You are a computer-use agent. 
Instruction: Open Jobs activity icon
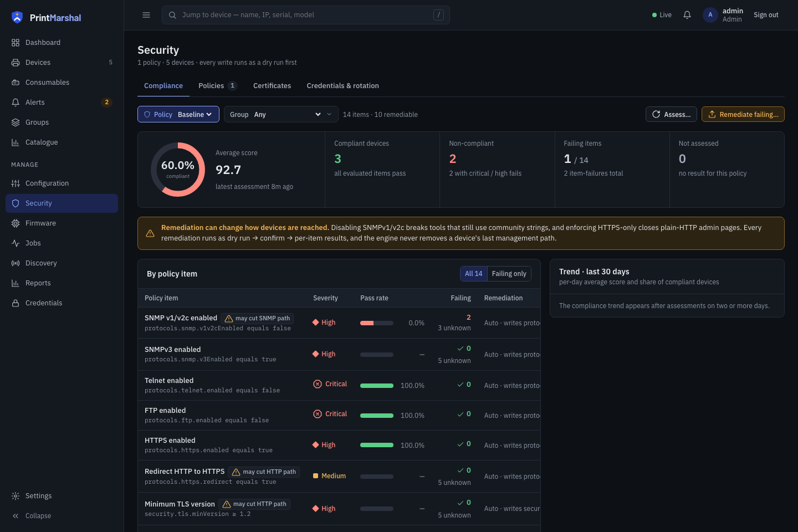16,243
